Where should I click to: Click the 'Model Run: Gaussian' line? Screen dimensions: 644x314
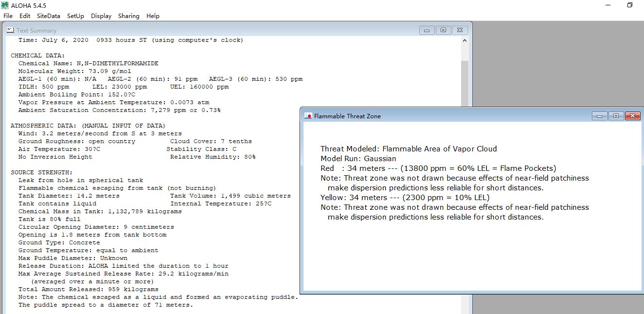click(358, 159)
